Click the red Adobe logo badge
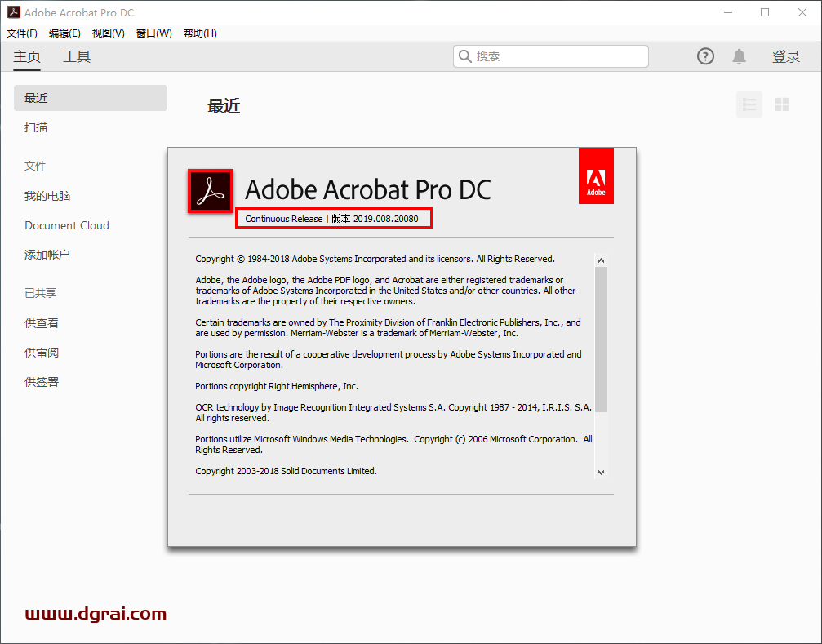 coord(596,175)
